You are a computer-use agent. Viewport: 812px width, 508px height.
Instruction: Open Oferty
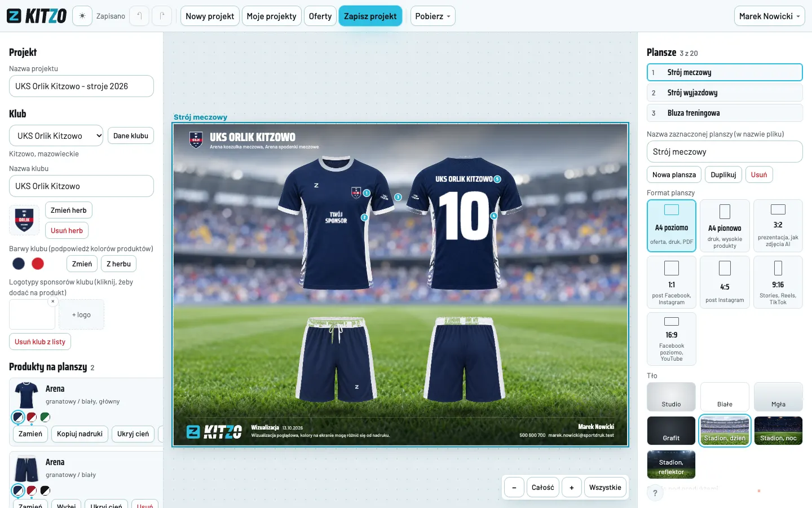coord(320,16)
